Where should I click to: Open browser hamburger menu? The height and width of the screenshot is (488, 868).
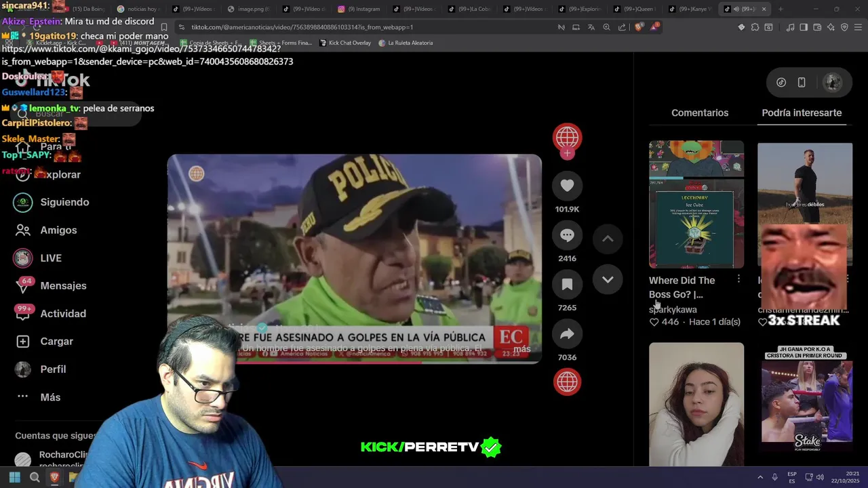(x=858, y=27)
